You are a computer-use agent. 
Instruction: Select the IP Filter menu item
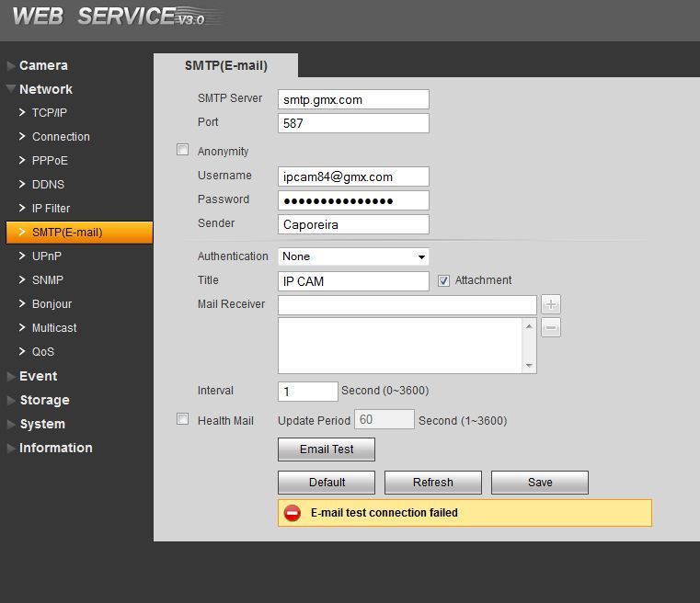pyautogui.click(x=51, y=208)
